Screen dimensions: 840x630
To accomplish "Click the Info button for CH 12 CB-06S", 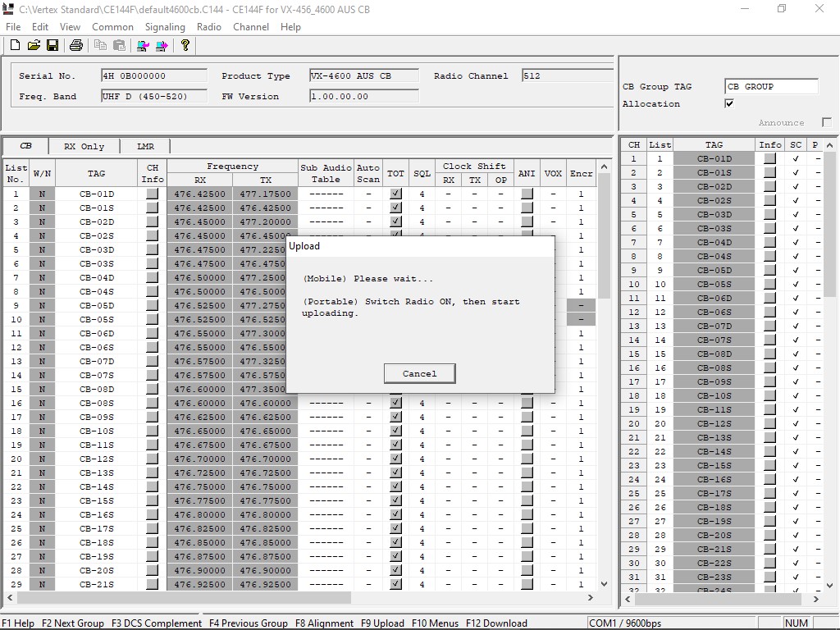I will click(x=769, y=312).
